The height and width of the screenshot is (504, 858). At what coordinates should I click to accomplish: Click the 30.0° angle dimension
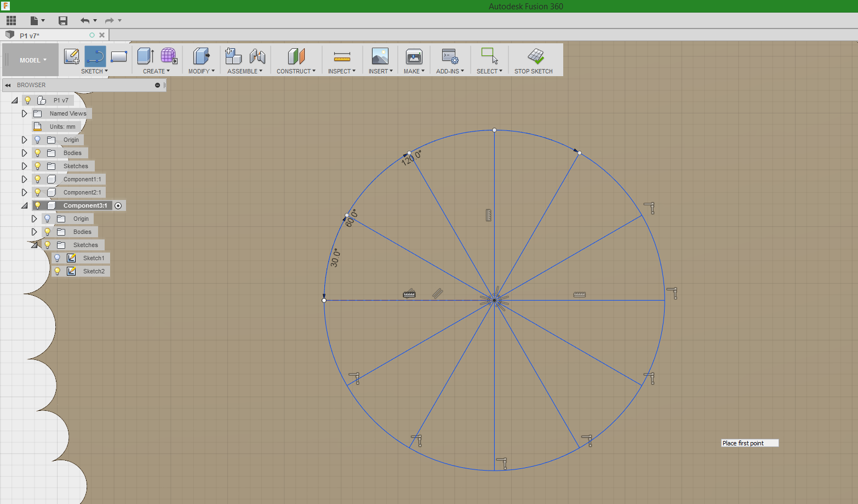335,258
